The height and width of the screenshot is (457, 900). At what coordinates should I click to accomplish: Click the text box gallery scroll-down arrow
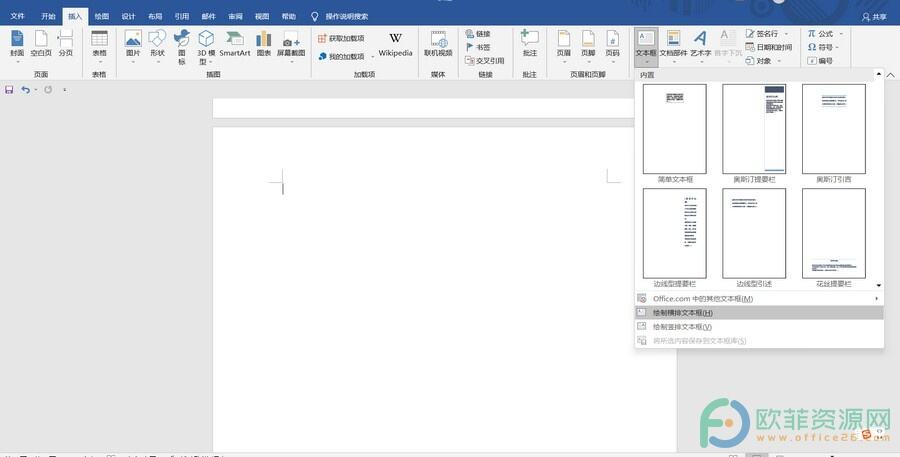coord(879,285)
